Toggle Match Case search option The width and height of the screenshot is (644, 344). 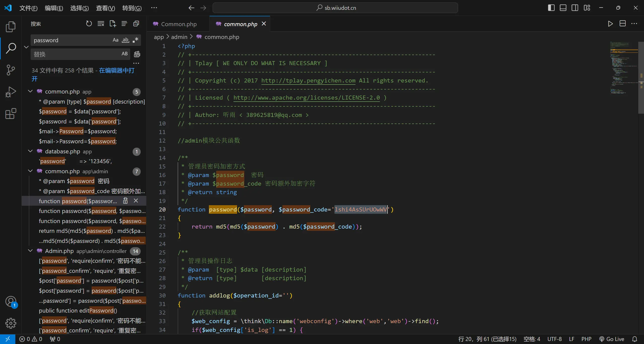115,40
